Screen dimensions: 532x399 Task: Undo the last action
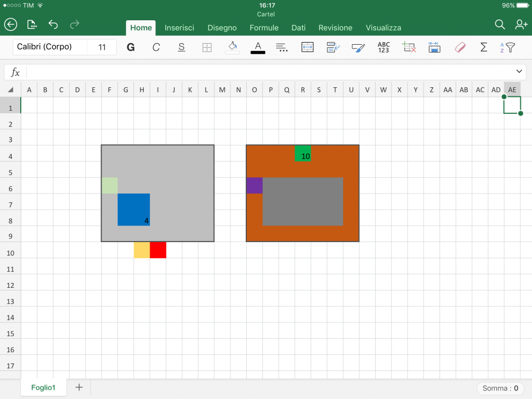click(53, 24)
